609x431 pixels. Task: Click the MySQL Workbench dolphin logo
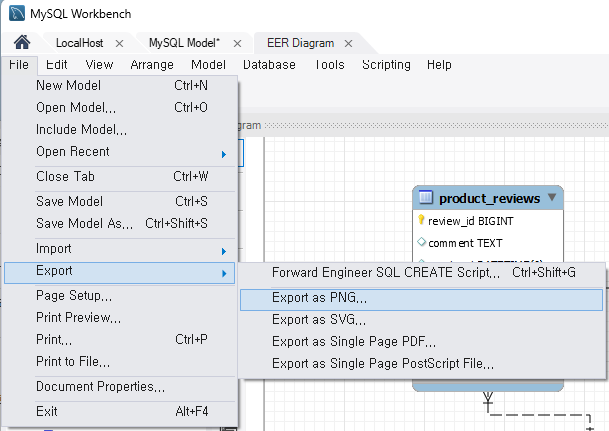coord(17,13)
